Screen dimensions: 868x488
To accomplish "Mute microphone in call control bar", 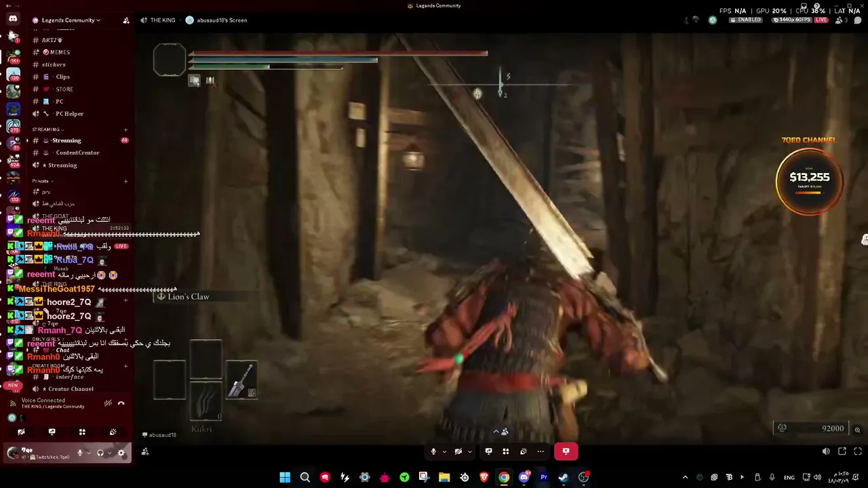I will 433,451.
